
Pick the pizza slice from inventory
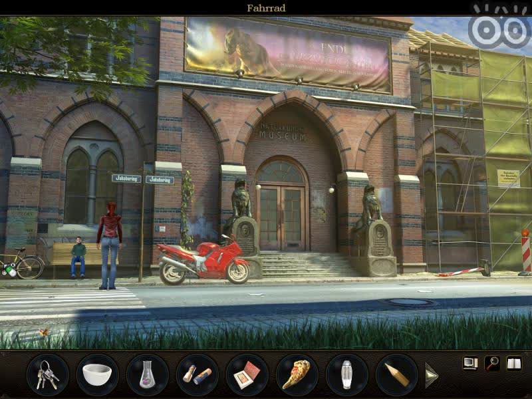[297, 375]
